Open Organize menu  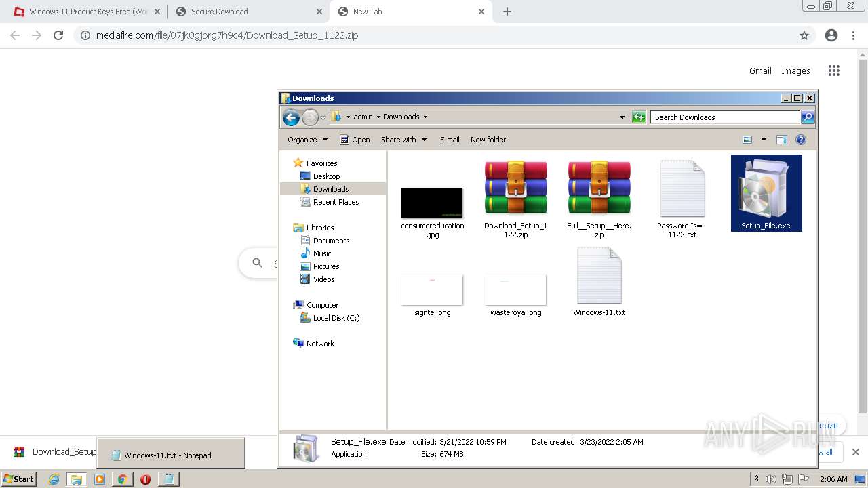307,140
